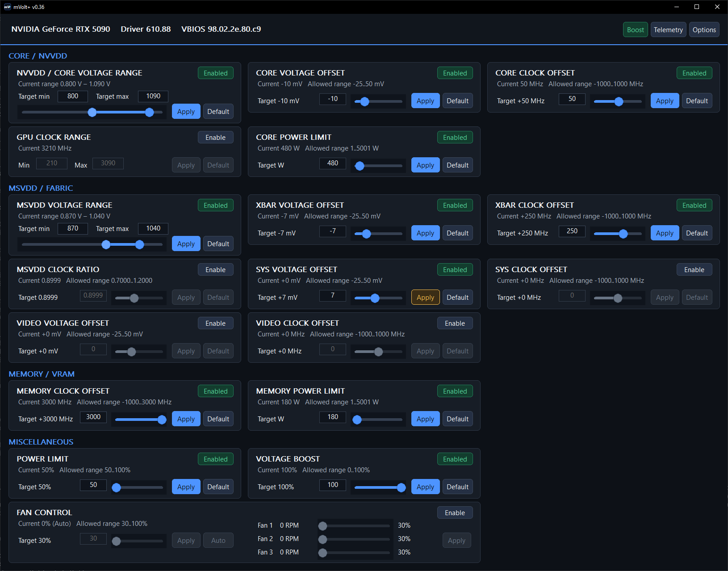Enable the GPU Clock Range control
The image size is (728, 571).
coord(215,138)
